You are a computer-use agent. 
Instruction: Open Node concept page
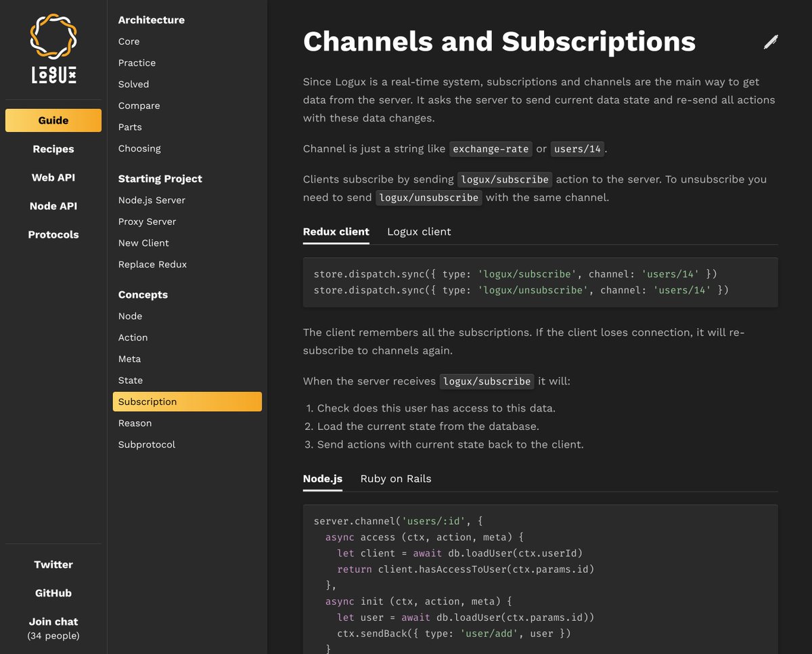pos(130,316)
